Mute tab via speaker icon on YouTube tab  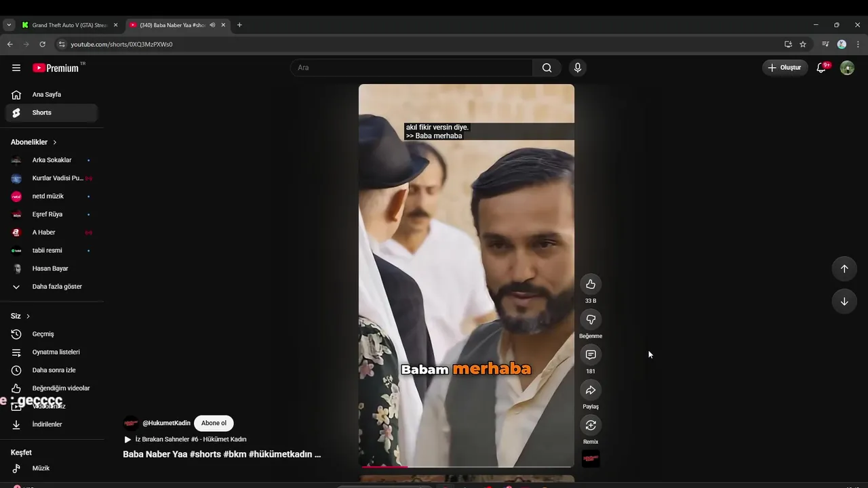pos(212,25)
